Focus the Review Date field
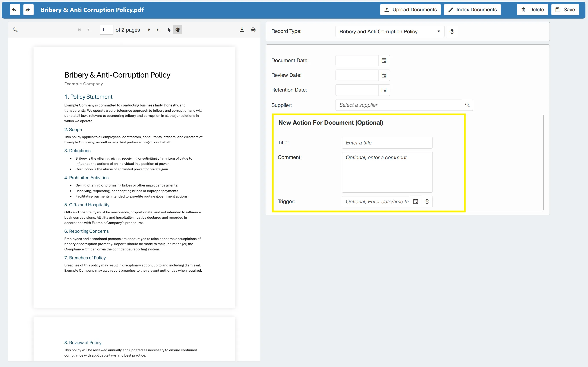Viewport: 588px width, 367px height. (357, 75)
